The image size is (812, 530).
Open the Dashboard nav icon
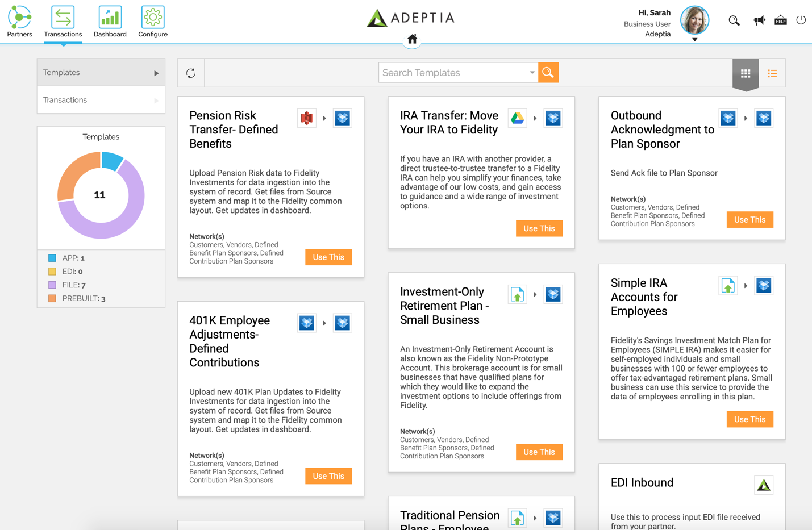click(x=110, y=18)
